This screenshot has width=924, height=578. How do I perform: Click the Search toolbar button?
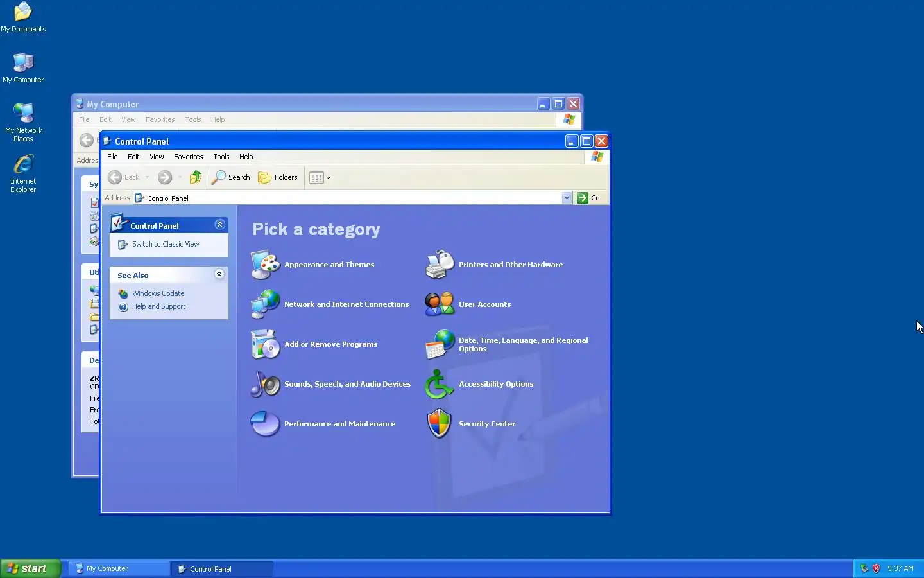point(231,177)
